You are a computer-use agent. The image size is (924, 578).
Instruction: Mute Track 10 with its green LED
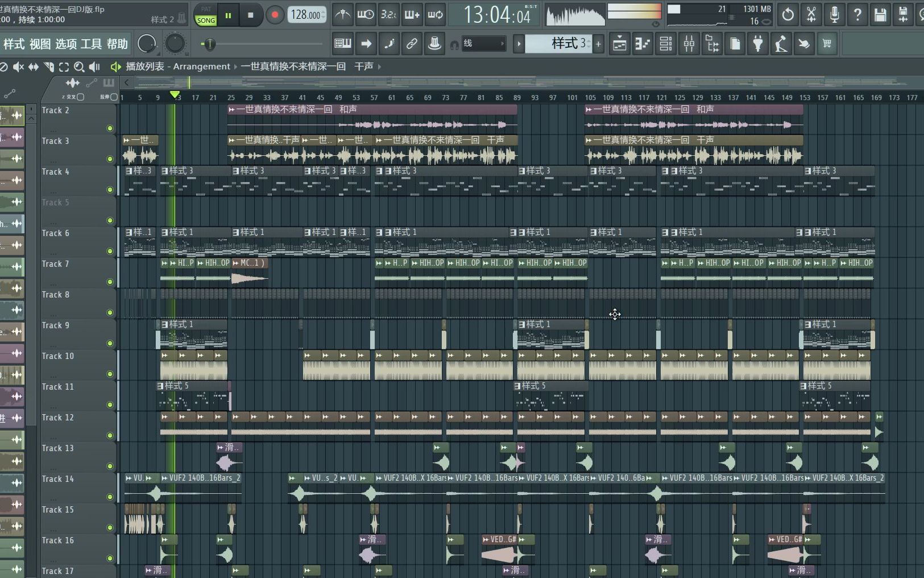coord(110,374)
